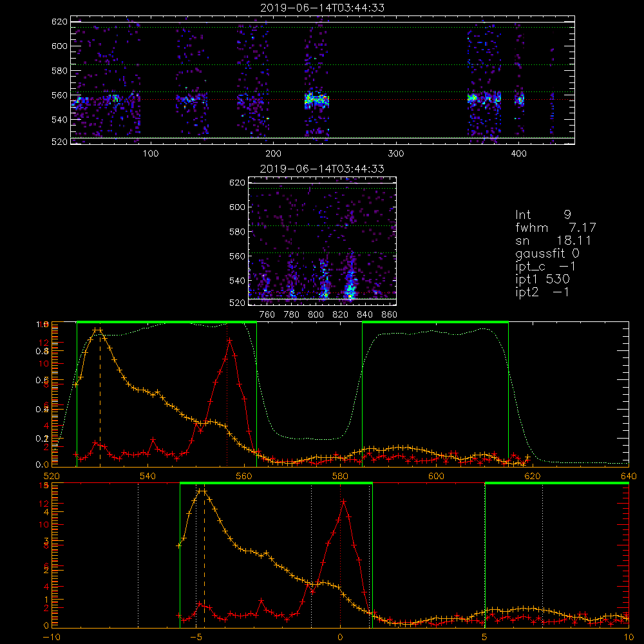
Task: Select the 'ipt2 -1' readout line
Action: tap(542, 292)
